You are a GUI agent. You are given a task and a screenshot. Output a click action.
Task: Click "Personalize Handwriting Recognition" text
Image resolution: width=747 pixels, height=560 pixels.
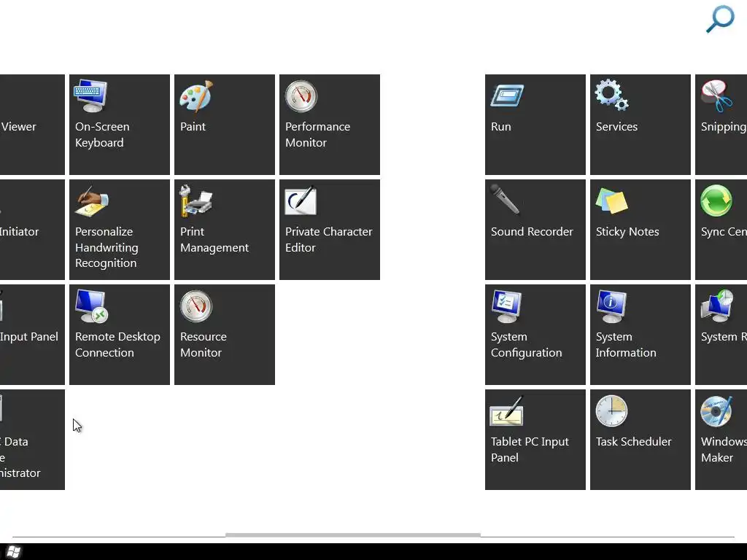[x=107, y=248]
